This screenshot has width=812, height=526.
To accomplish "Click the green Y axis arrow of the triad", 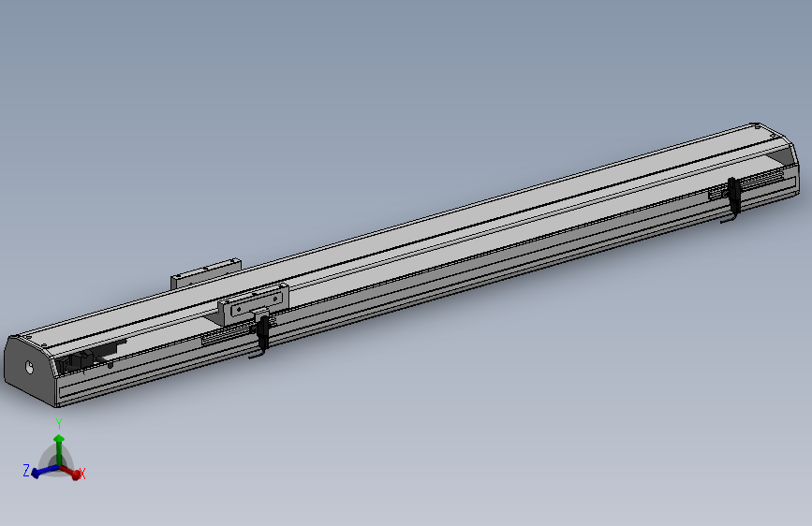I will (x=59, y=449).
